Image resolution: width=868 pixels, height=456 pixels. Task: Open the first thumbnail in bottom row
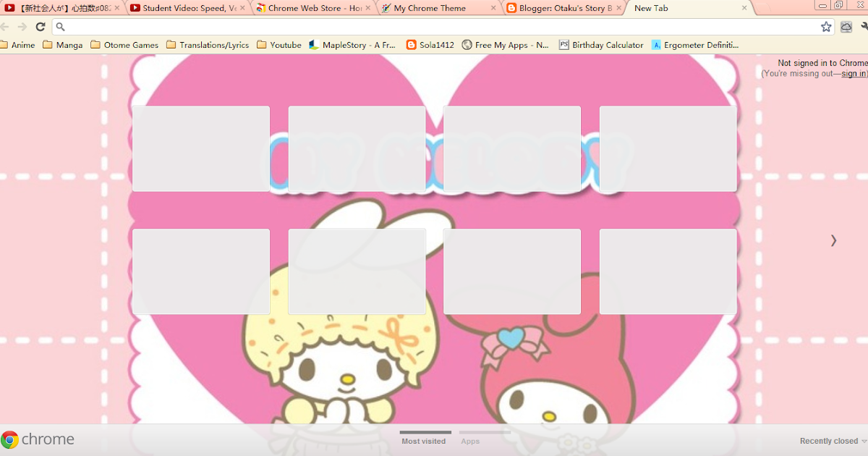(x=201, y=271)
